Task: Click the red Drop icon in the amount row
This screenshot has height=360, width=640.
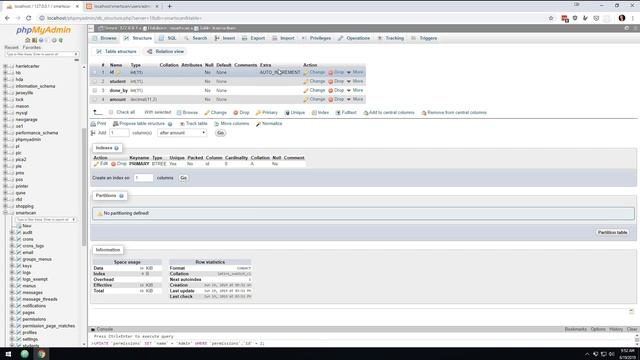Action: point(331,100)
